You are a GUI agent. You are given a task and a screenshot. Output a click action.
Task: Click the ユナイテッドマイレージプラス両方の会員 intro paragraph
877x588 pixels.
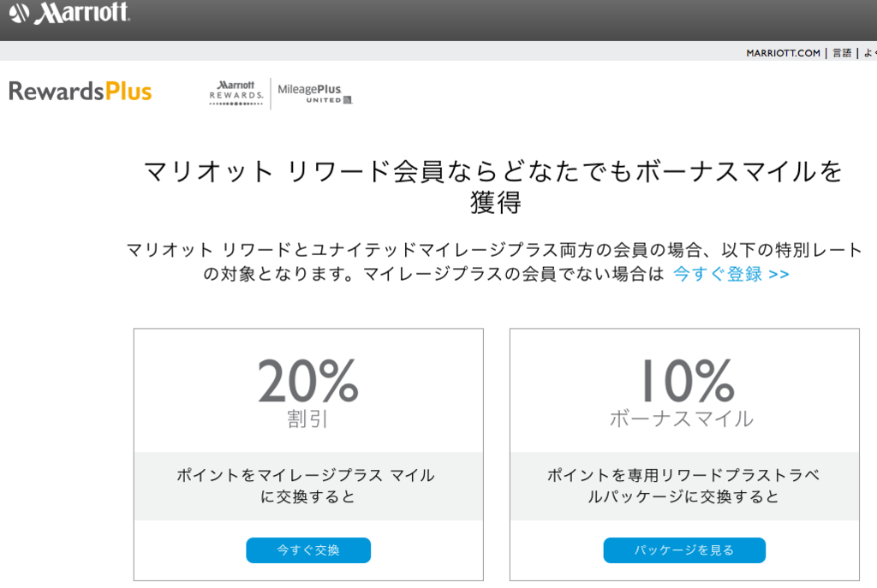(494, 262)
